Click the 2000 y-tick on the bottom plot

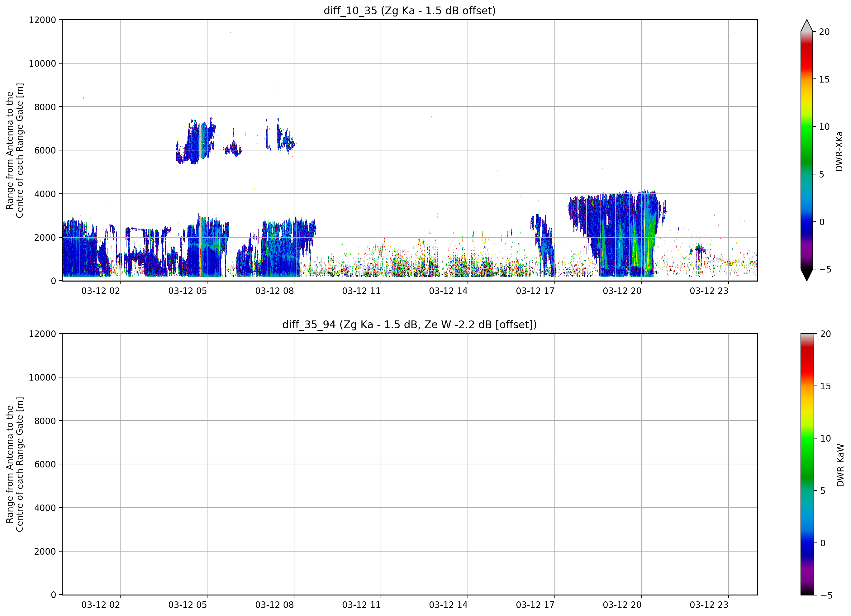[x=45, y=552]
